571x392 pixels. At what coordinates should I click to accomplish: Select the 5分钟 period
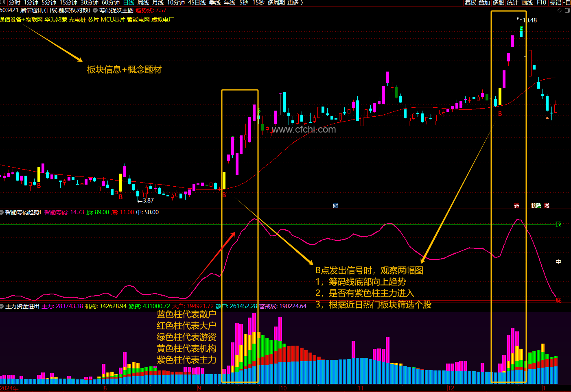(x=49, y=2)
